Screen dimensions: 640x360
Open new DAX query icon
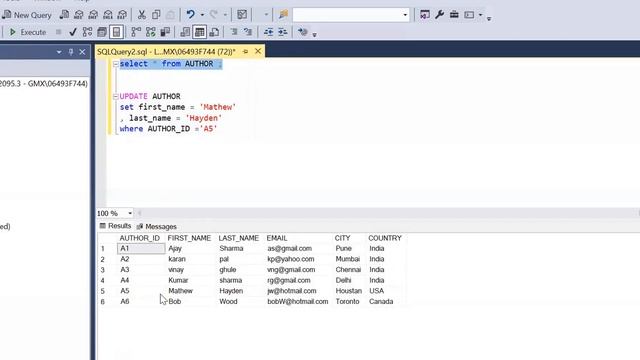click(x=122, y=15)
